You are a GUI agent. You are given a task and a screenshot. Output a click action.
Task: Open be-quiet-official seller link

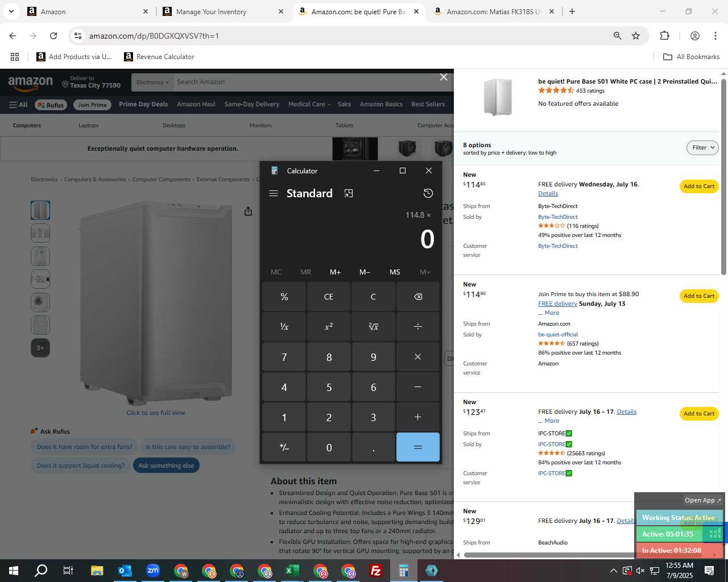click(558, 335)
